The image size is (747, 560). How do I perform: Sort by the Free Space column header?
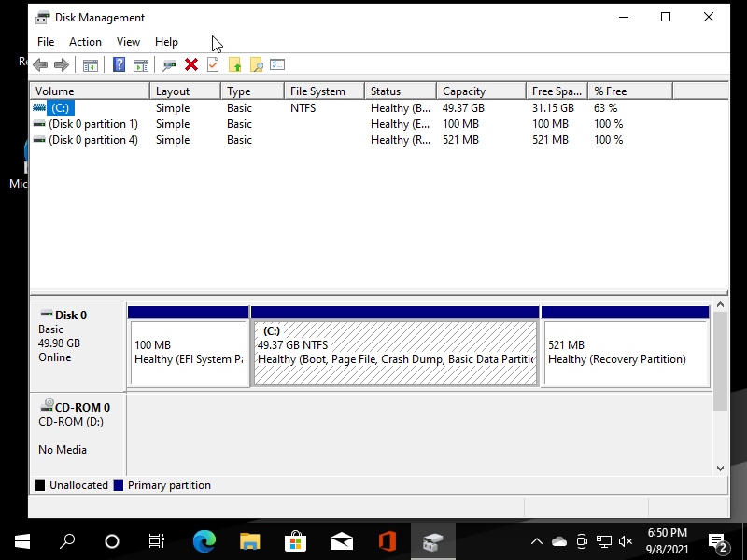tap(557, 91)
